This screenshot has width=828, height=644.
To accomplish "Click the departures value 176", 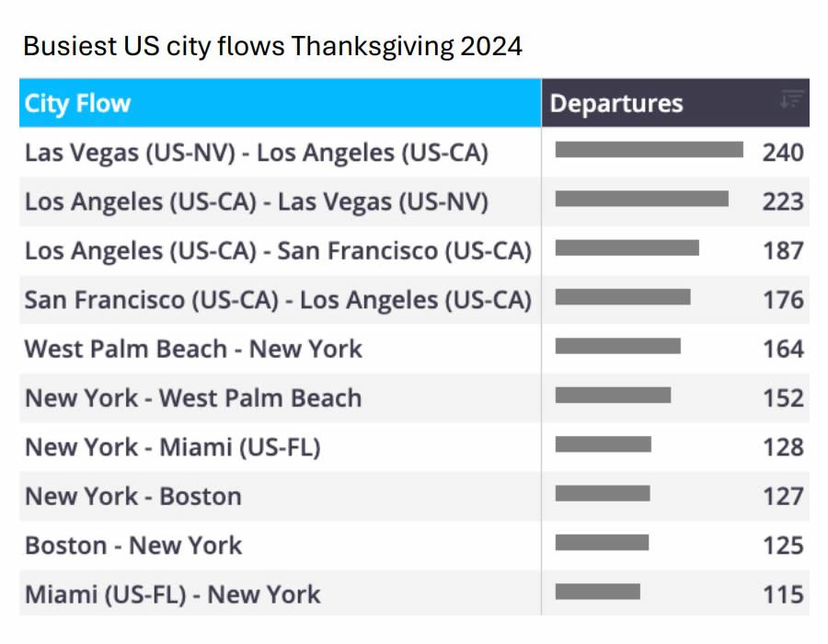I will [x=783, y=300].
